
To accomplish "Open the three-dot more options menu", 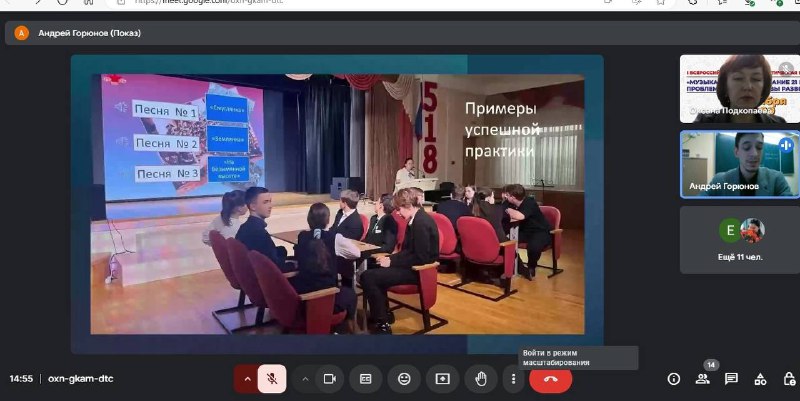I will click(513, 379).
